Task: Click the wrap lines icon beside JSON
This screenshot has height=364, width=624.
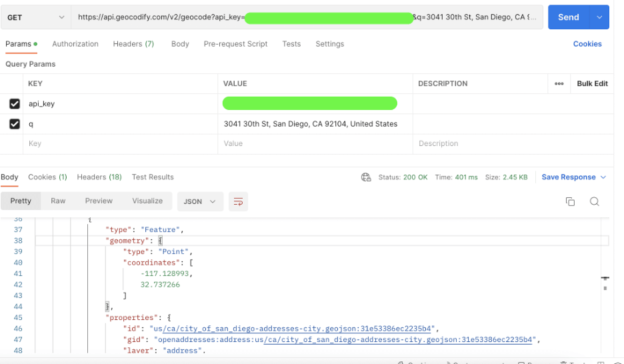Action: 238,201
